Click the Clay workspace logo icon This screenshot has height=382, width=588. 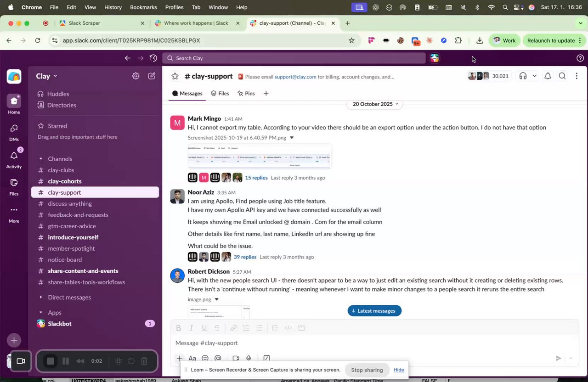click(14, 76)
